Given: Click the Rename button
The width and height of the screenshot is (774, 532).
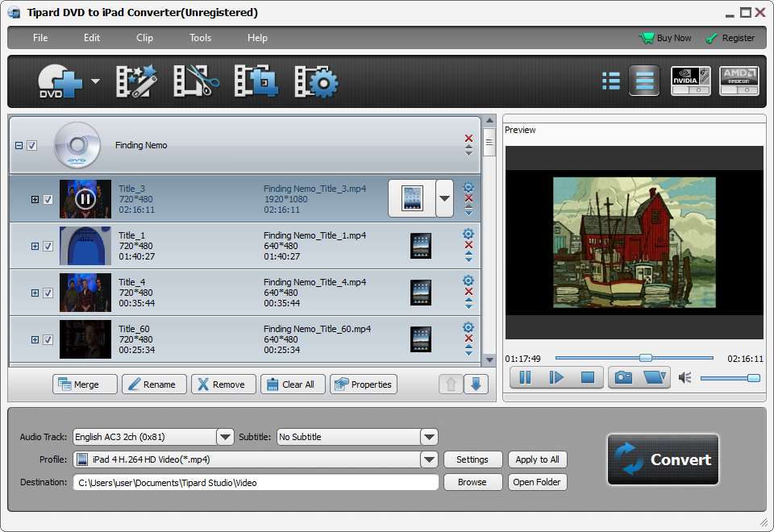Looking at the screenshot, I should click(155, 384).
